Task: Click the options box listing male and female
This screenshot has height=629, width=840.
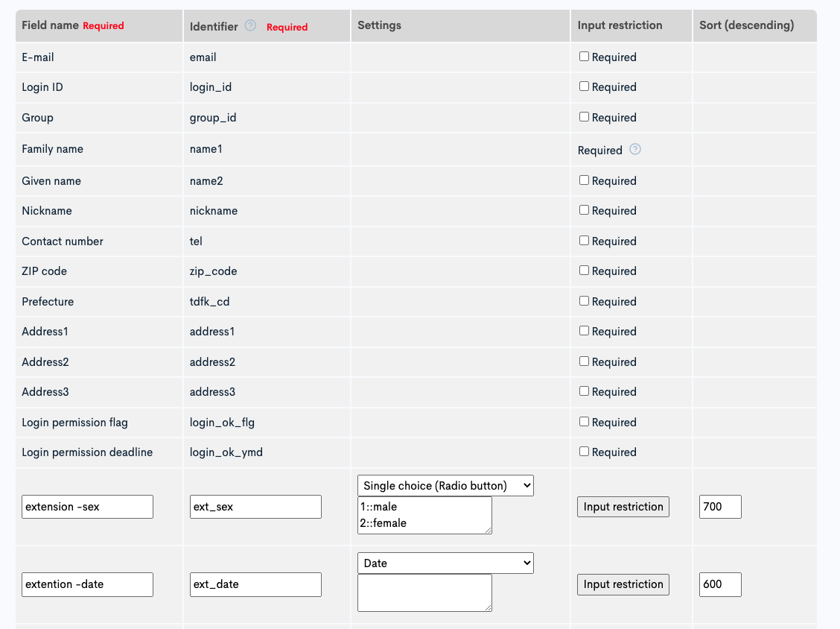Action: 424,515
